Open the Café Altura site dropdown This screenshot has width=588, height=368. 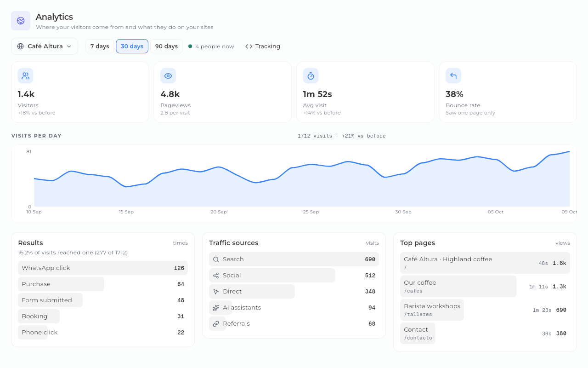click(45, 46)
